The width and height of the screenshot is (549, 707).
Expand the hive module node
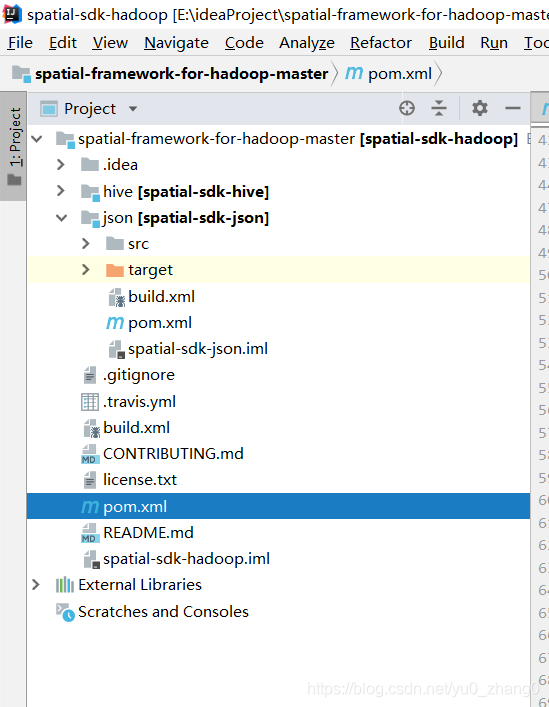tap(61, 191)
